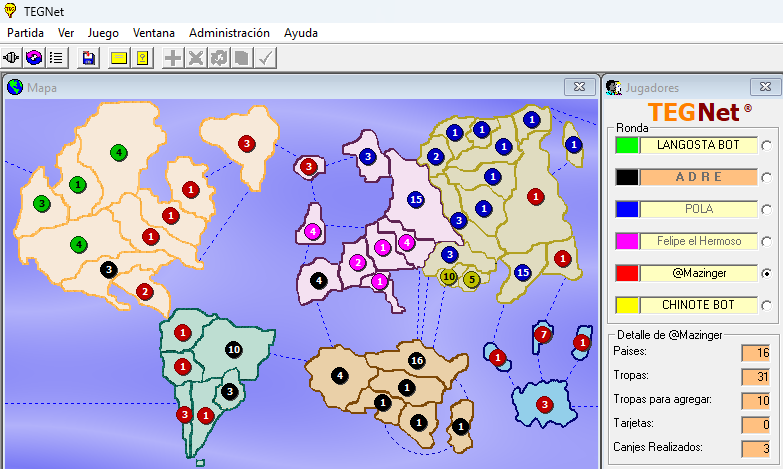The height and width of the screenshot is (469, 783).
Task: Click the checkmark icon in toolbar
Action: click(265, 58)
